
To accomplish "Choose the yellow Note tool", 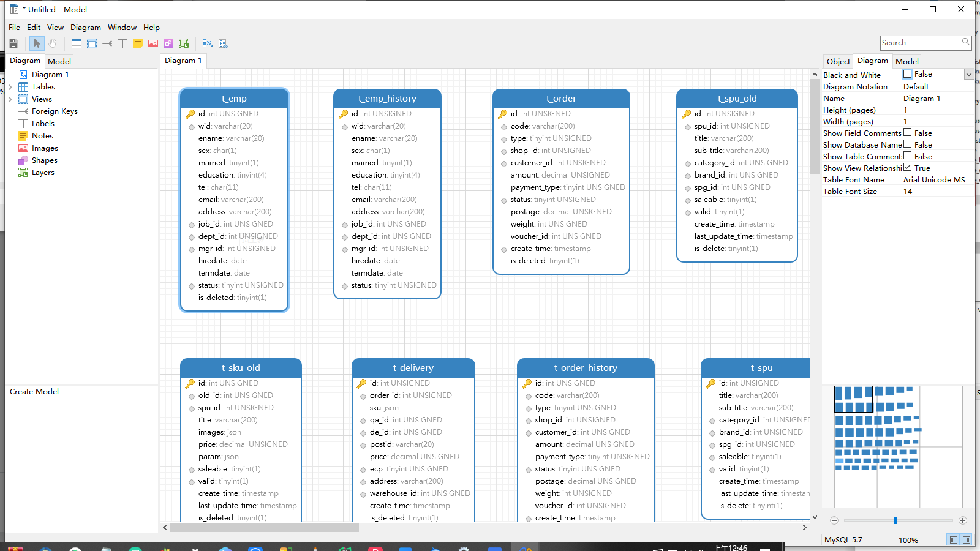I will click(x=138, y=43).
